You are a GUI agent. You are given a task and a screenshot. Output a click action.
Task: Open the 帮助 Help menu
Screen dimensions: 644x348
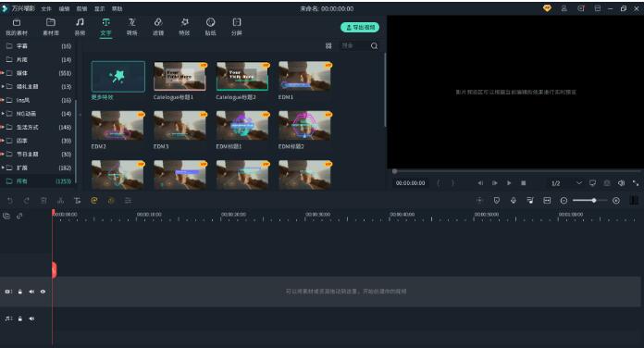118,8
